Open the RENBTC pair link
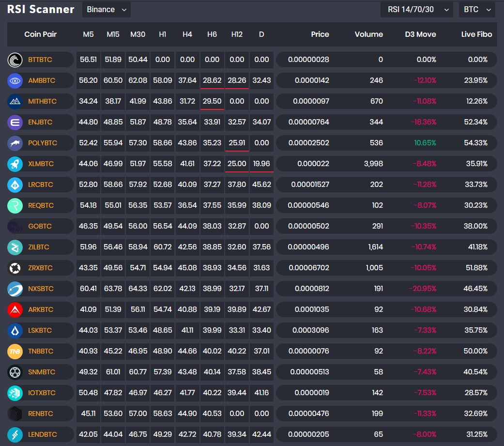The image size is (504, 446). [x=41, y=414]
